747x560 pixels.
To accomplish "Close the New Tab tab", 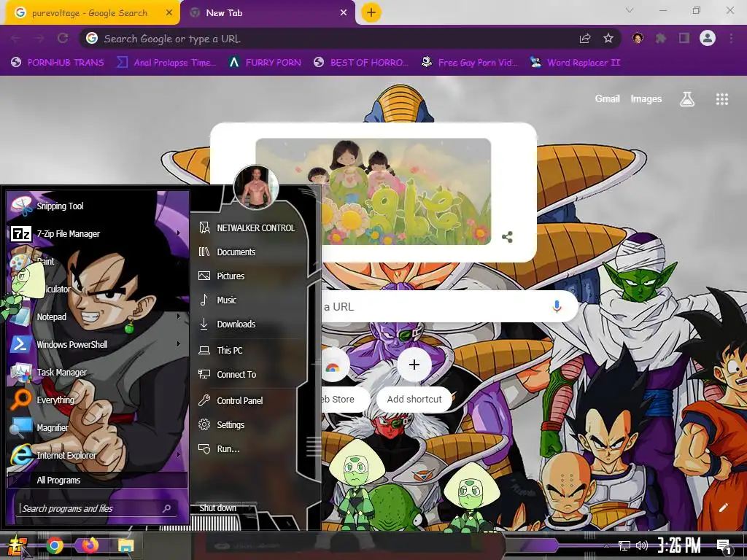I will tap(344, 13).
